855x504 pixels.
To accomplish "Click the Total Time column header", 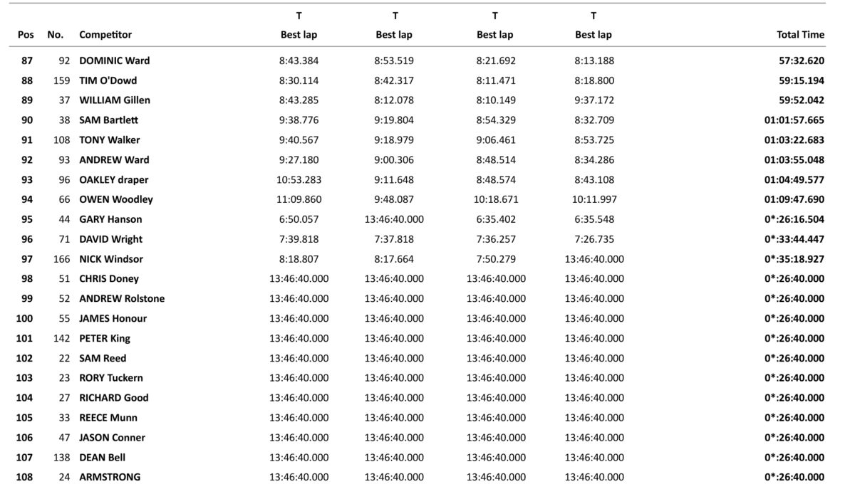I will (x=800, y=34).
